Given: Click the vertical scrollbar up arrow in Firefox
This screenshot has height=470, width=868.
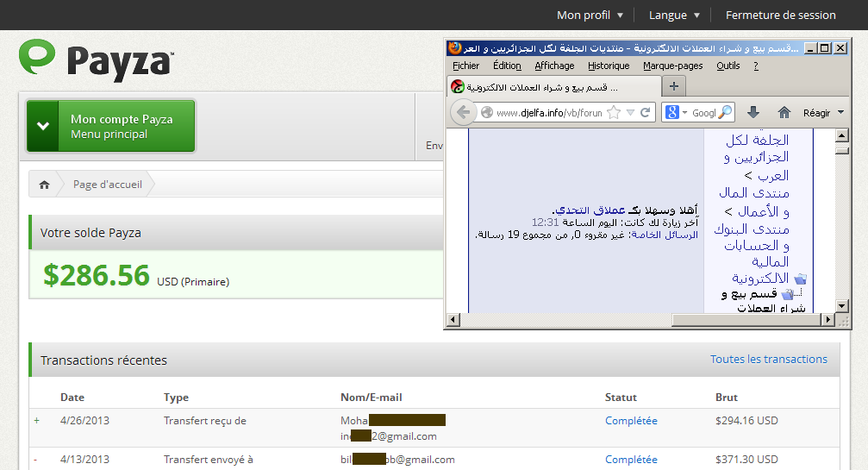Looking at the screenshot, I should (842, 135).
